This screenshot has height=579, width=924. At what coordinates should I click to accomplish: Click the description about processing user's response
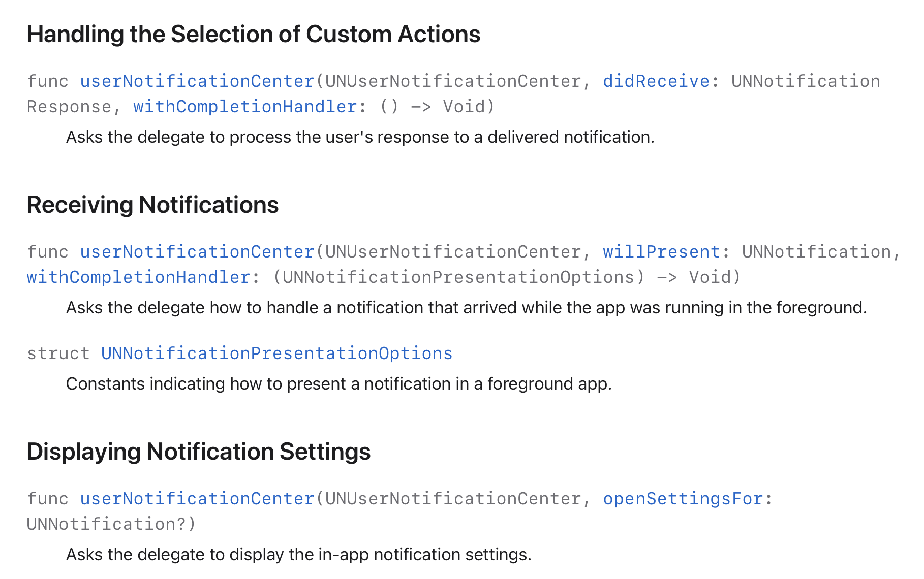point(360,137)
